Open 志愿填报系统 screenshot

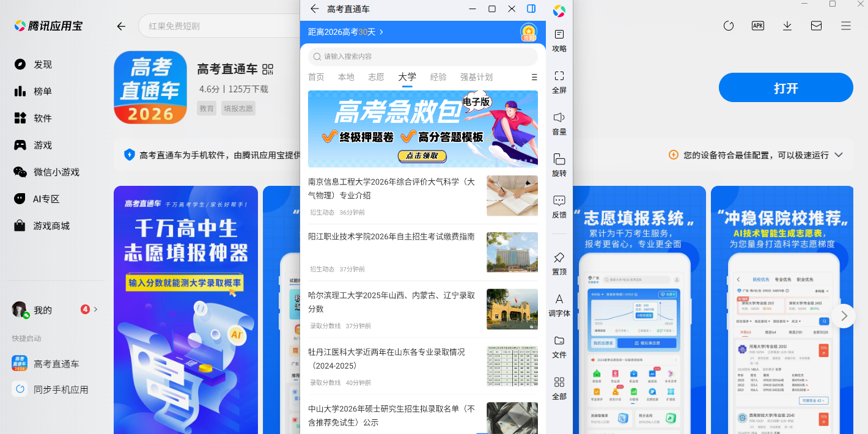point(639,310)
